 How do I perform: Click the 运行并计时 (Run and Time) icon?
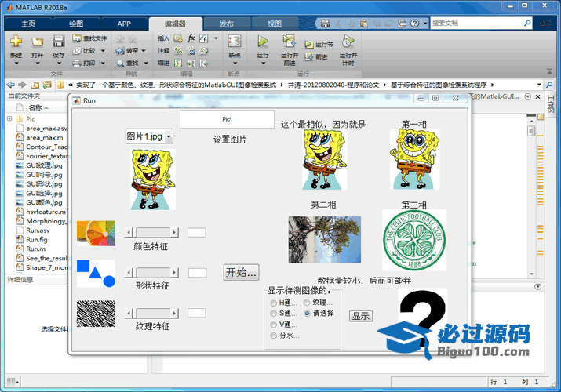(348, 42)
